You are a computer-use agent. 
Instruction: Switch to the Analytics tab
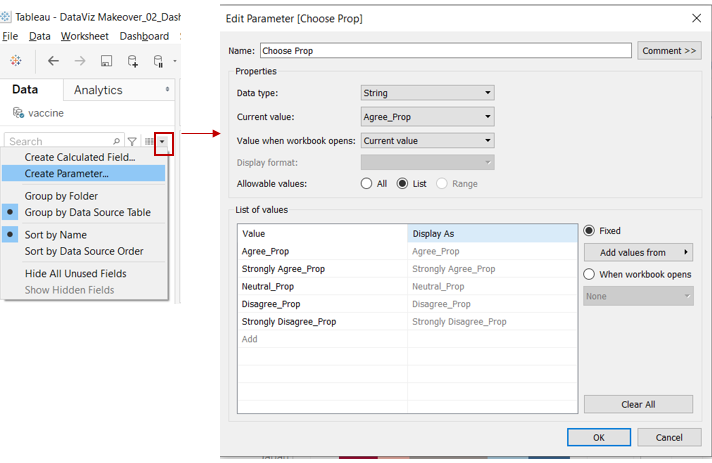(98, 90)
